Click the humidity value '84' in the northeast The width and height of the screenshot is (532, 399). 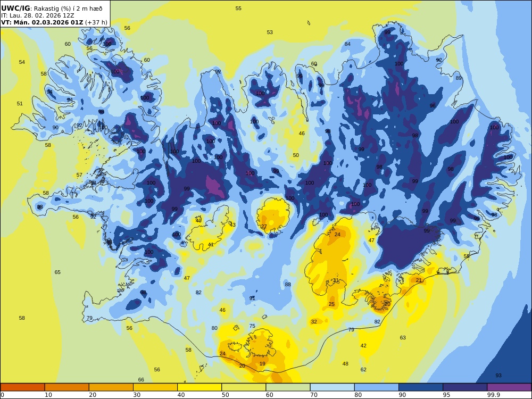pos(347,44)
